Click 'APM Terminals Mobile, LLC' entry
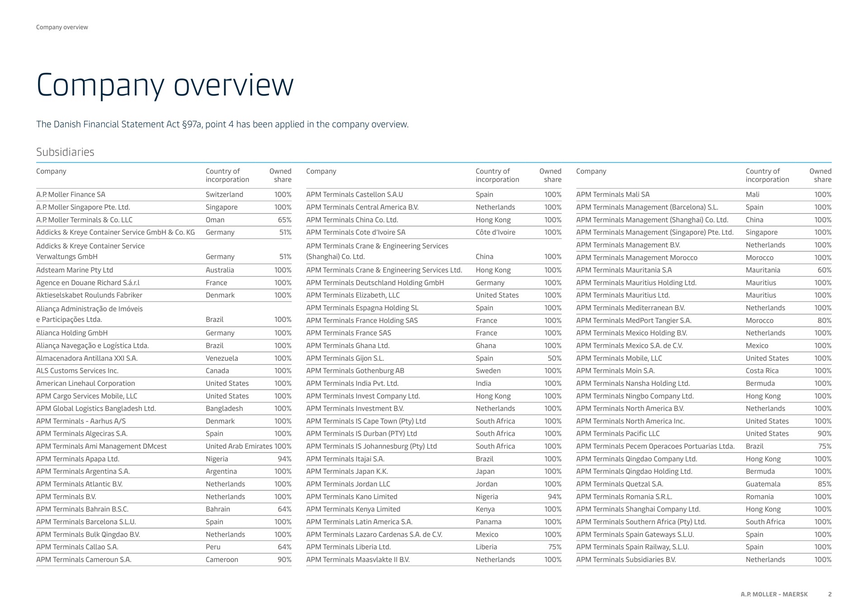The image size is (868, 614). [x=619, y=358]
